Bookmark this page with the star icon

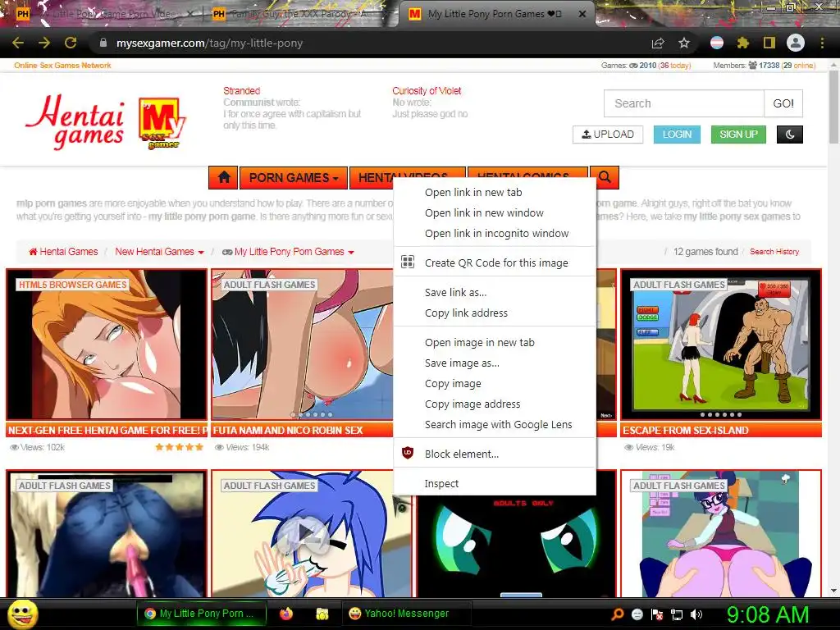coord(684,43)
